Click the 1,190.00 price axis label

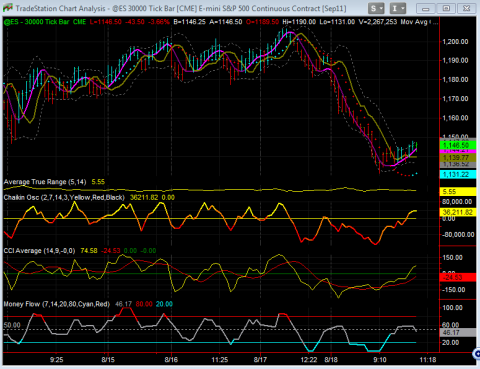pos(455,60)
